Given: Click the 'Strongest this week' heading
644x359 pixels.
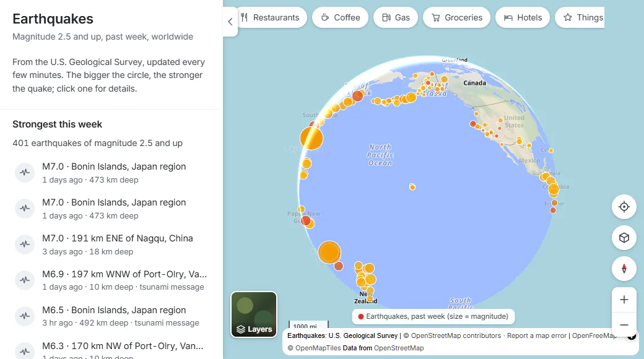Looking at the screenshot, I should [57, 124].
